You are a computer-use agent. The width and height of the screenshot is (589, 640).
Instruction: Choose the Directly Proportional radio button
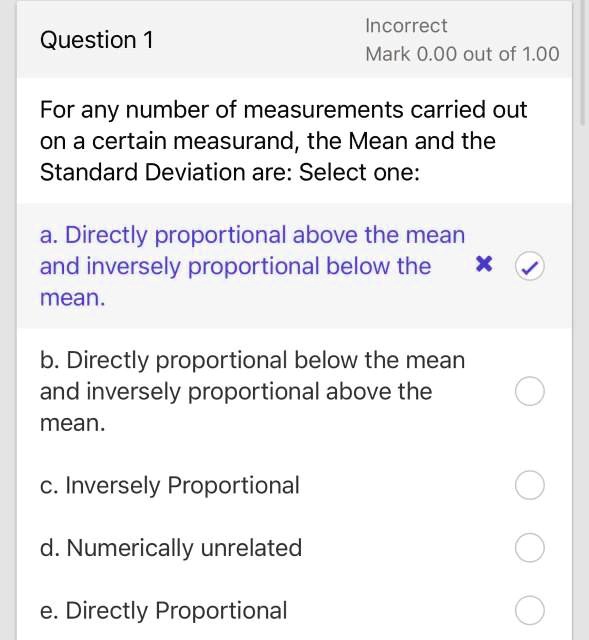pos(529,610)
